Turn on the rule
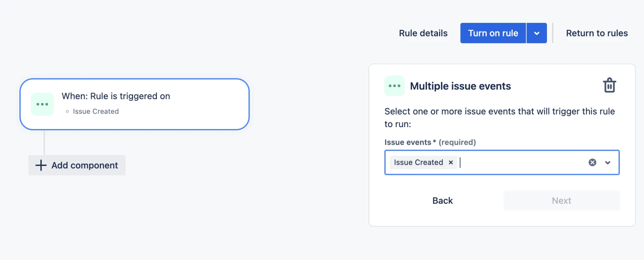The image size is (644, 260). [x=493, y=33]
